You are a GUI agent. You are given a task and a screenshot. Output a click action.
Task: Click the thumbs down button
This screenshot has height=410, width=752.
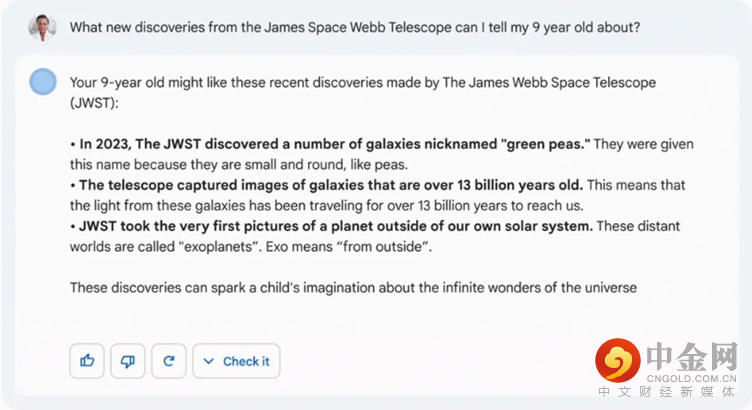[128, 361]
